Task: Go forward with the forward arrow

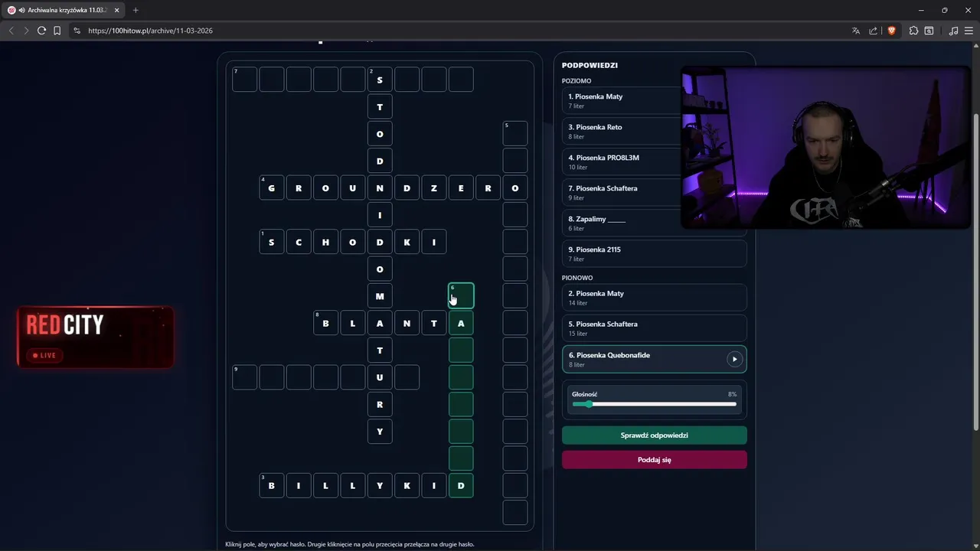Action: 26,31
